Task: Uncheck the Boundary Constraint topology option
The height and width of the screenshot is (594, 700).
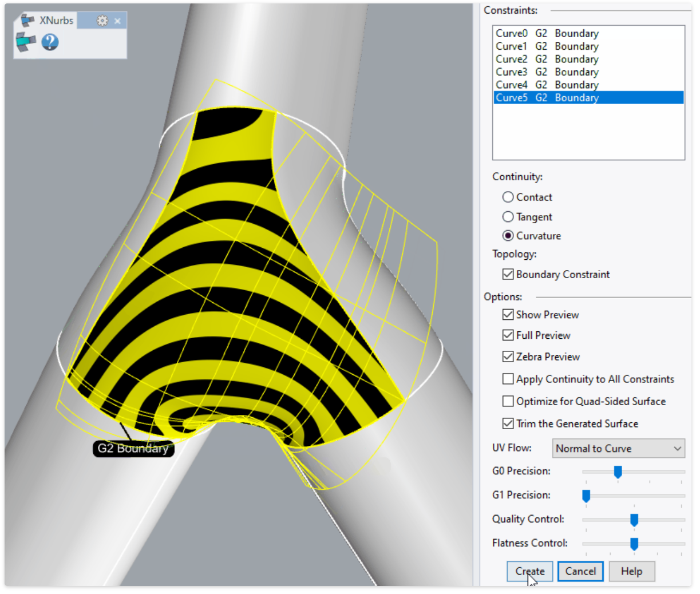Action: pyautogui.click(x=508, y=274)
